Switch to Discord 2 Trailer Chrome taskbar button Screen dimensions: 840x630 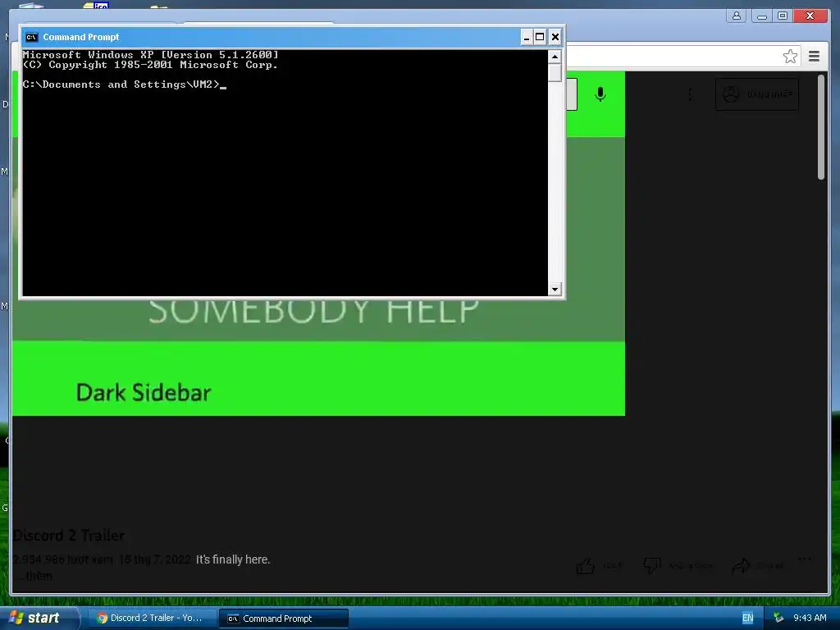pos(151,618)
